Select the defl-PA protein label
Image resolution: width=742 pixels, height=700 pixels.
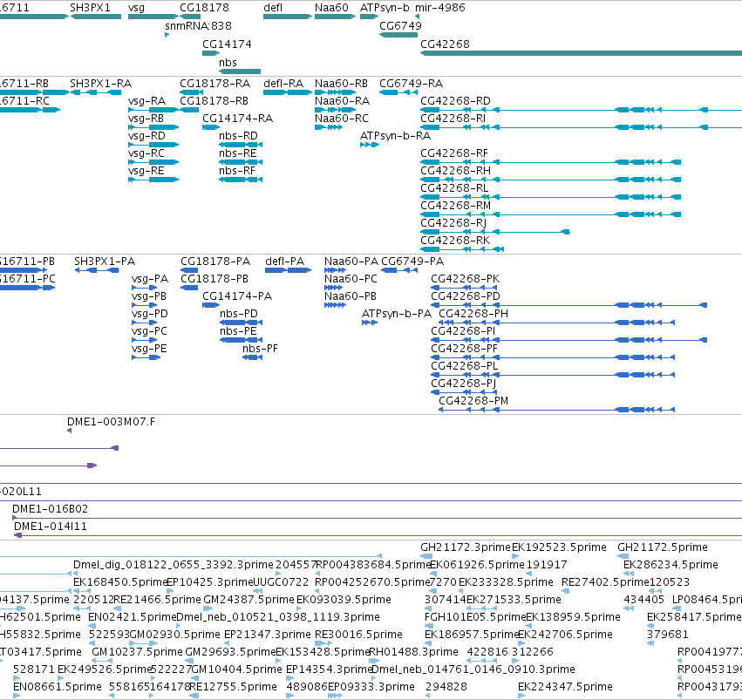pyautogui.click(x=285, y=262)
